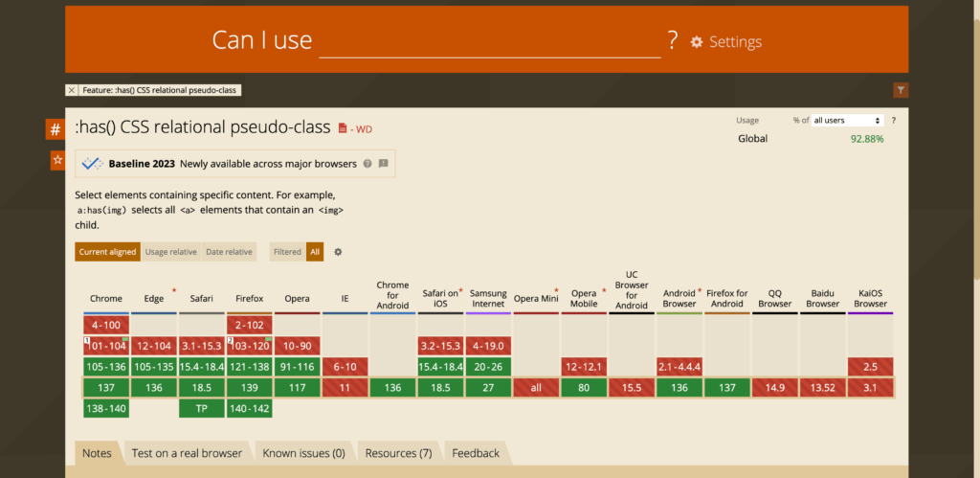Click the Baidu Browser column header
Screen dimensions: 980x478
pyautogui.click(x=822, y=299)
